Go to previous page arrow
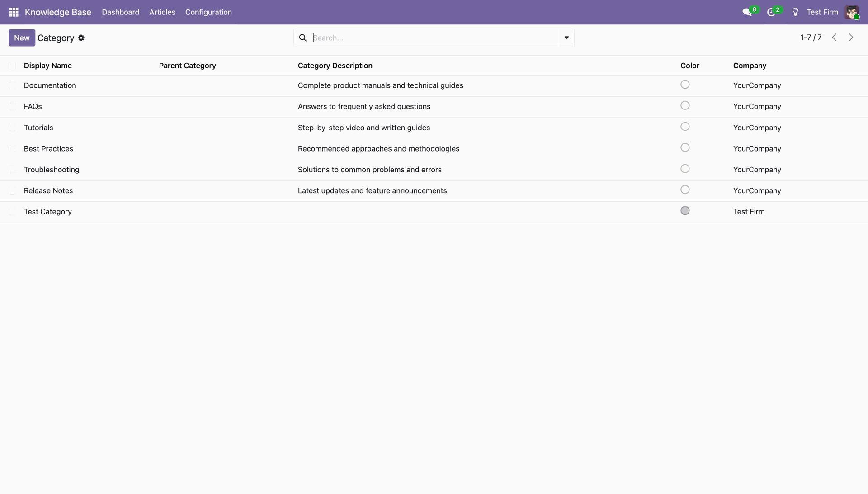The image size is (868, 494). tap(834, 38)
